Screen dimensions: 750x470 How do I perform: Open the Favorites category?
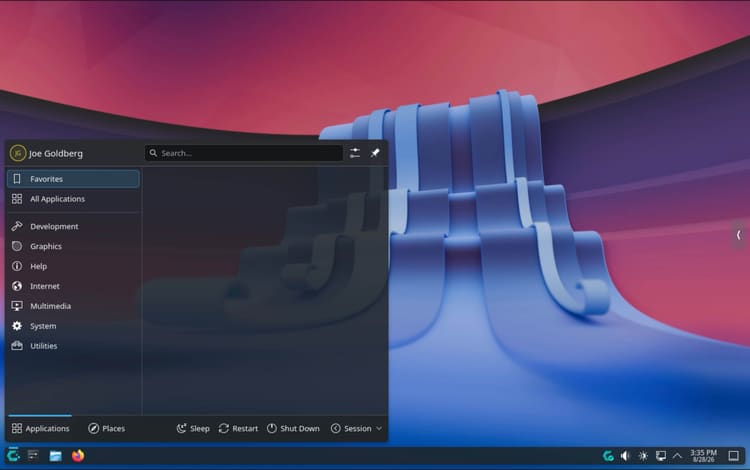click(x=73, y=179)
